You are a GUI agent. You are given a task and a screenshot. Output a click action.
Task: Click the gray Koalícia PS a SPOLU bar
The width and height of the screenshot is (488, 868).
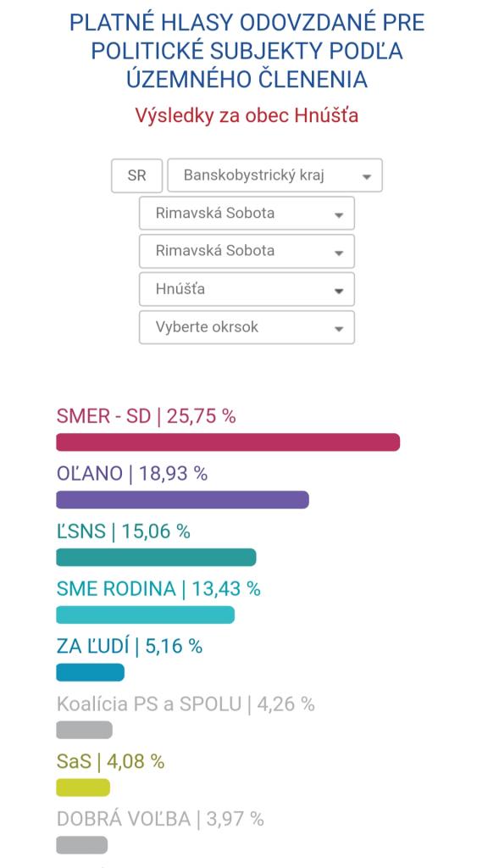(x=84, y=730)
